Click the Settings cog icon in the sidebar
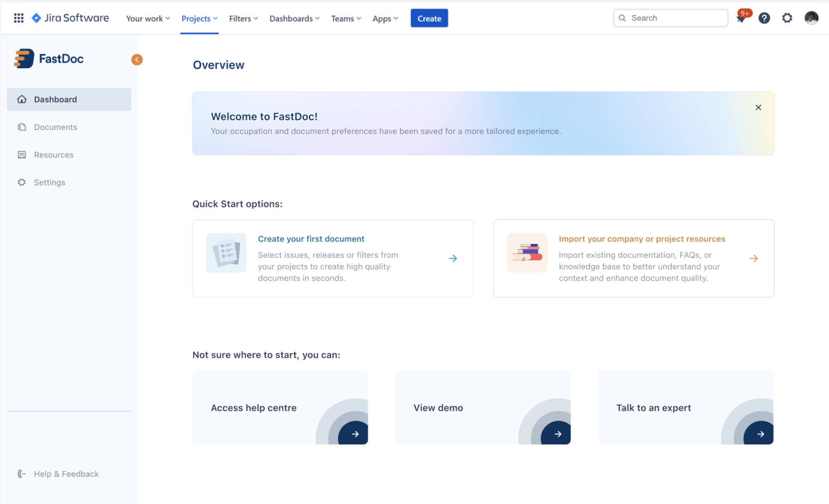The image size is (829, 504). tap(22, 183)
